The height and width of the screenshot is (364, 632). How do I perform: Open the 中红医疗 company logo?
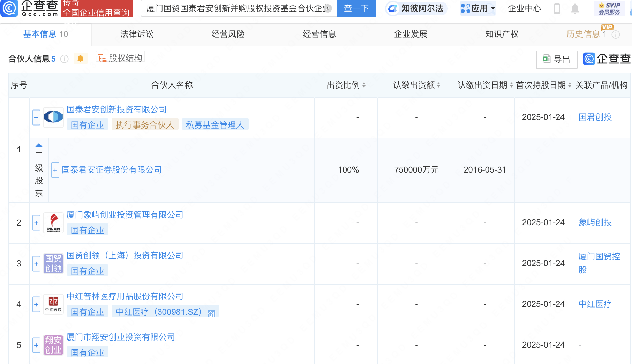[53, 304]
